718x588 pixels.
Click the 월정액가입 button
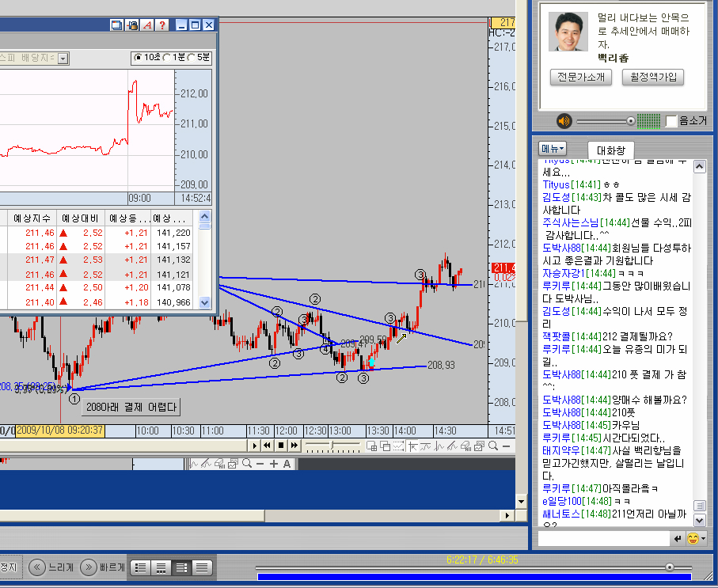tap(653, 77)
